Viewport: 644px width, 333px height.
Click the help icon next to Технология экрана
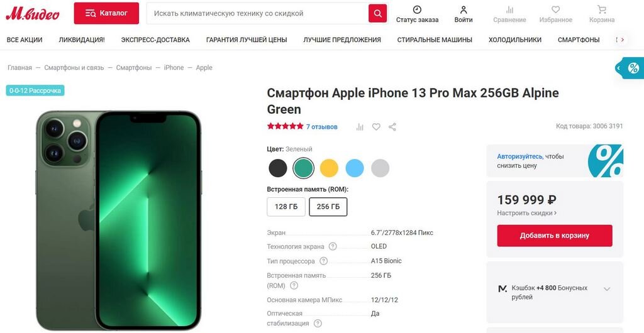(333, 246)
